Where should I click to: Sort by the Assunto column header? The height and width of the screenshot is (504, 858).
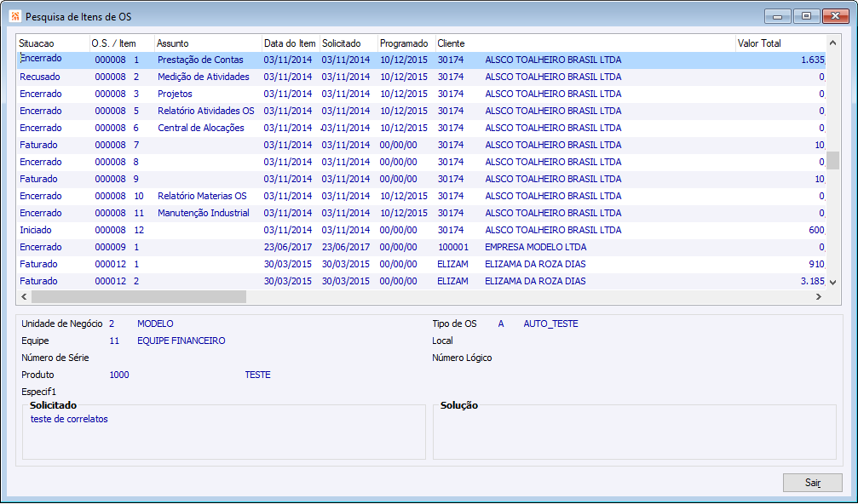209,43
